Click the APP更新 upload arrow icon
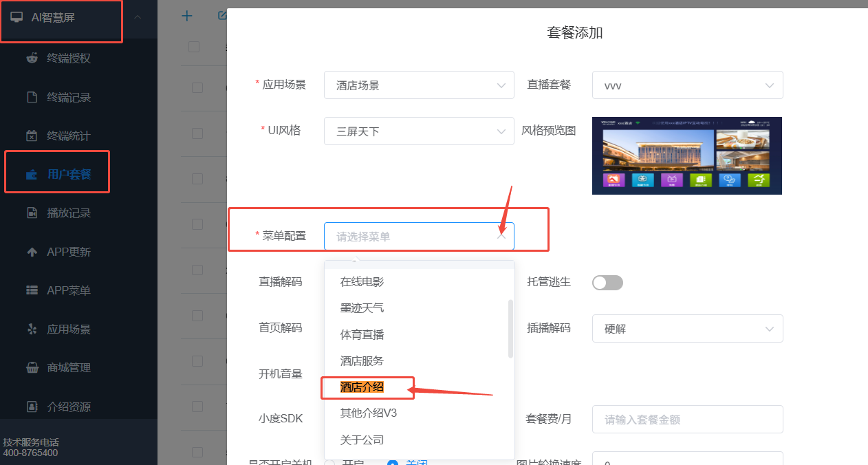This screenshot has height=465, width=868. [x=32, y=252]
